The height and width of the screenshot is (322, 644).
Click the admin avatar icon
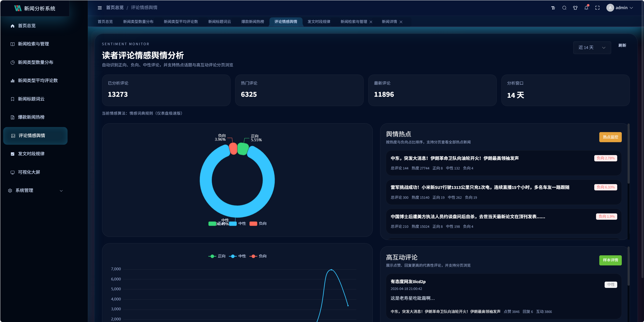[610, 8]
